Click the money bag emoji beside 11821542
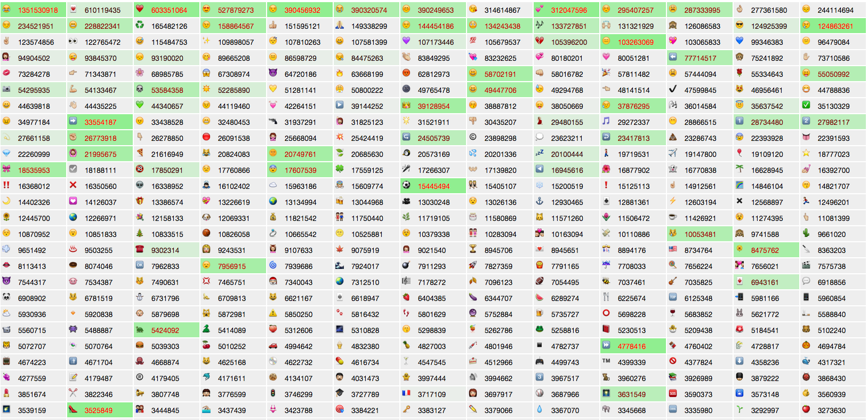This screenshot has width=868, height=420. pyautogui.click(x=273, y=217)
